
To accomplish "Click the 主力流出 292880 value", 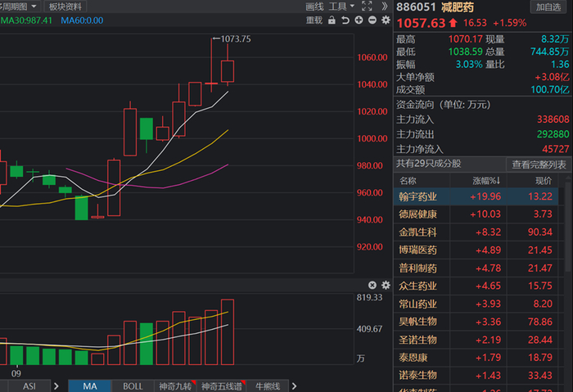I will coord(553,134).
